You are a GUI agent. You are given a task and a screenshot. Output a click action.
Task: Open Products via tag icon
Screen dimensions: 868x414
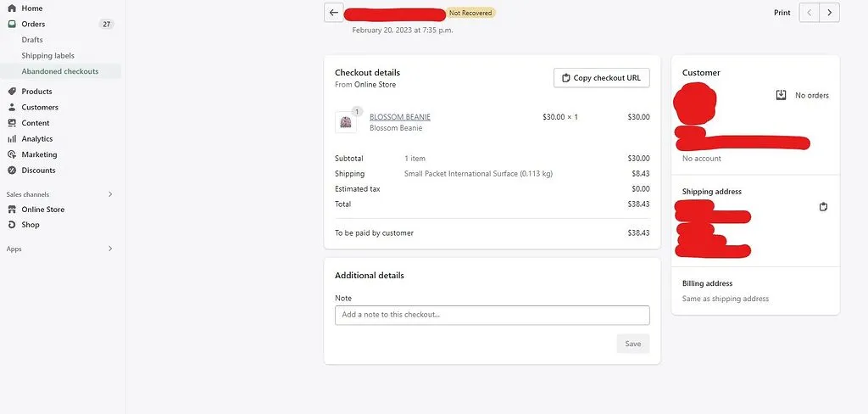(x=12, y=91)
